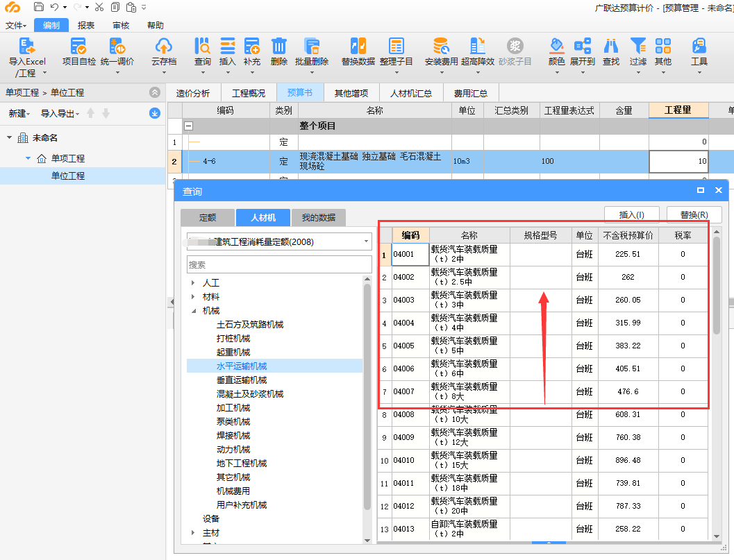
Task: Click the 其他 other tools icon
Action: tap(663, 46)
